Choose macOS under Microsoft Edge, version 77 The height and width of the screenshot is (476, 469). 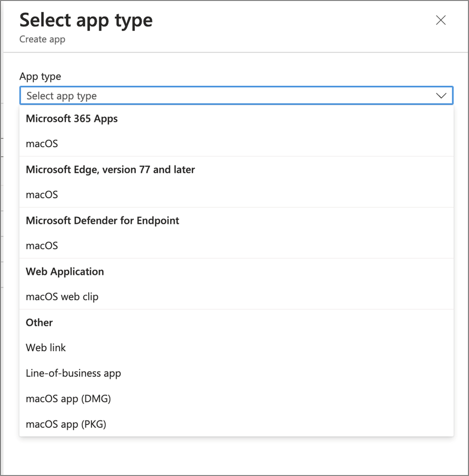click(x=42, y=194)
